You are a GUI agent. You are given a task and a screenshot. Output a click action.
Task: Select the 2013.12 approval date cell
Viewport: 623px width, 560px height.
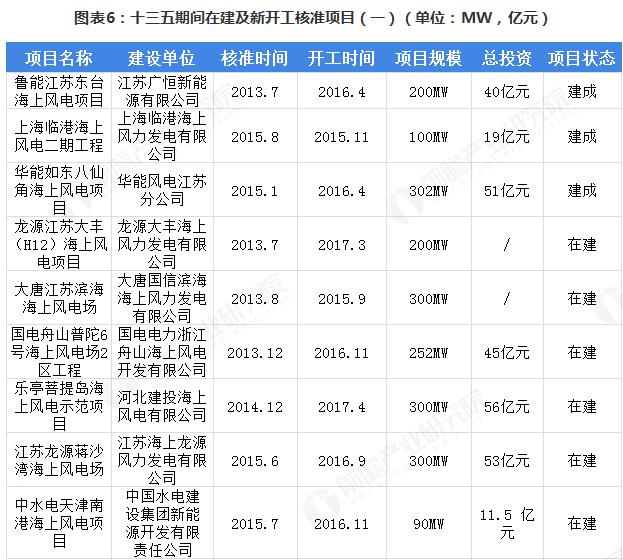coord(254,352)
